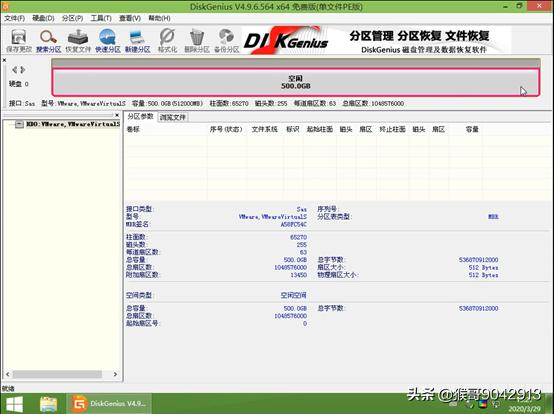Viewport: 554px width, 414px height.
Task: Click the 柱面数 value 65270 in the details
Action: 299,237
